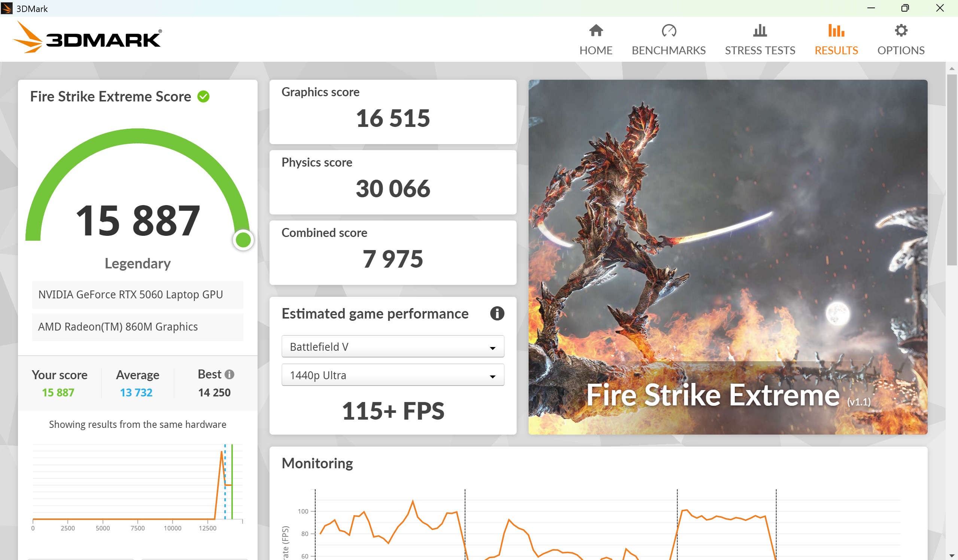Click the 1440p Ultra dropdown arrow

tap(492, 376)
